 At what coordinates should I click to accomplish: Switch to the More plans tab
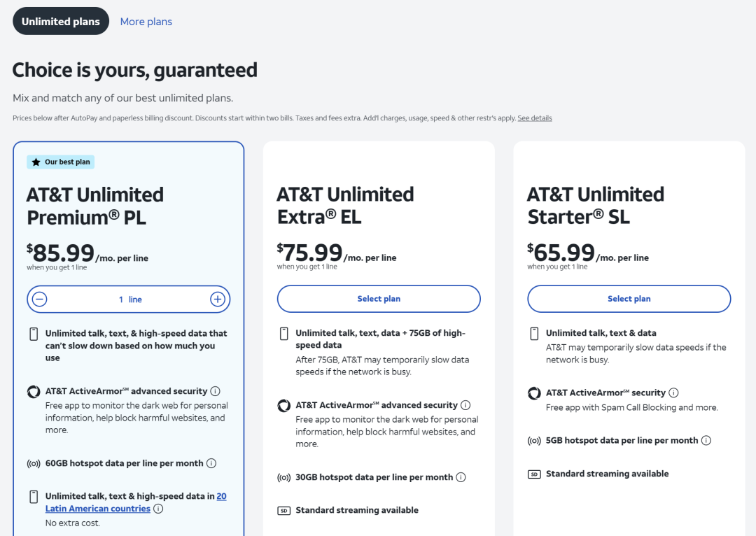coord(146,22)
